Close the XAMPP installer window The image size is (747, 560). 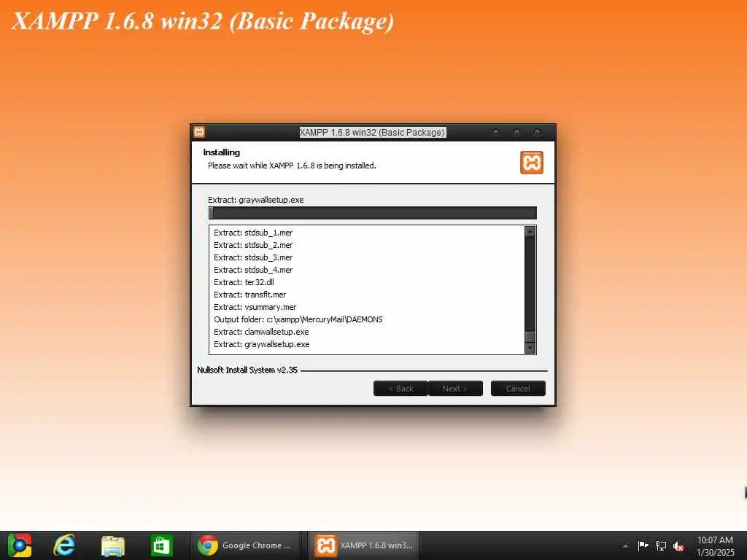click(x=537, y=132)
